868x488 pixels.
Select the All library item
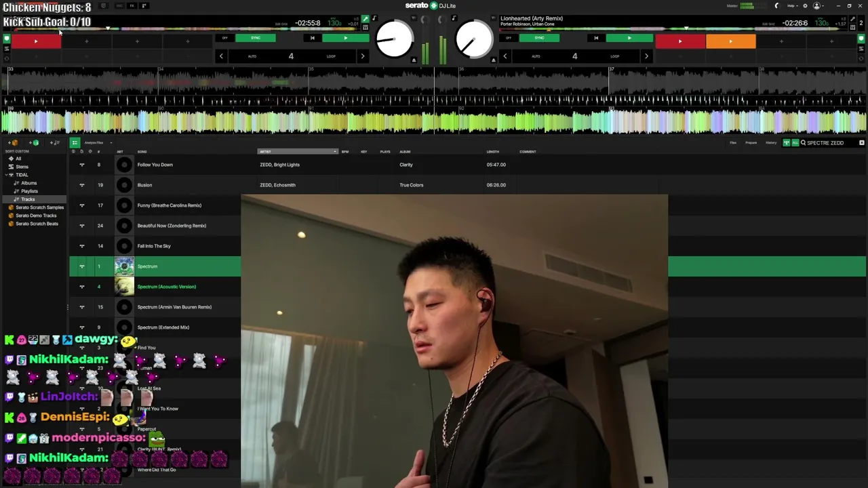click(x=18, y=159)
